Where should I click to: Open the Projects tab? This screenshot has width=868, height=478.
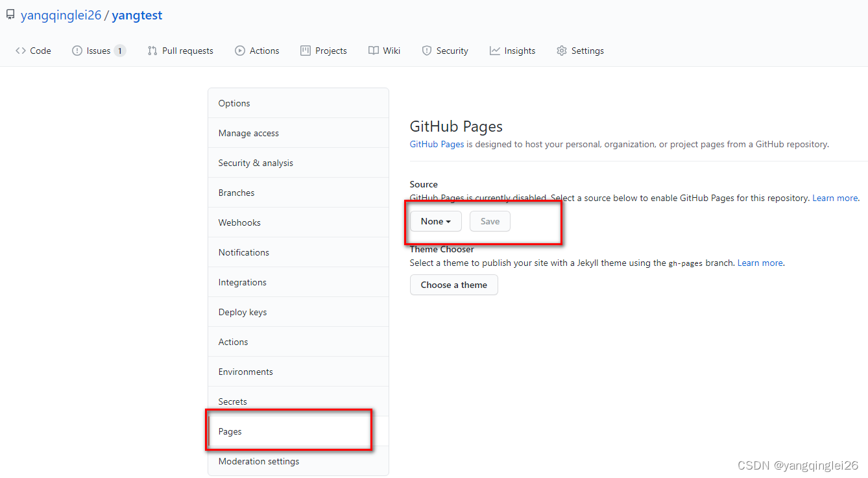click(x=324, y=51)
